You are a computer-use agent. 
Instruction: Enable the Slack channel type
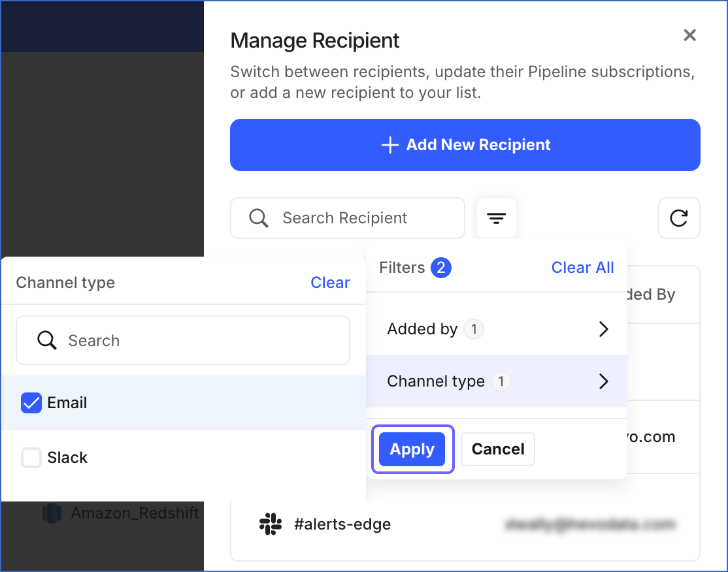click(31, 457)
